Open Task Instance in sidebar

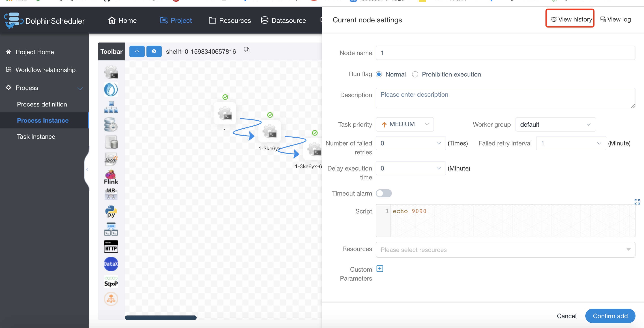click(x=36, y=137)
